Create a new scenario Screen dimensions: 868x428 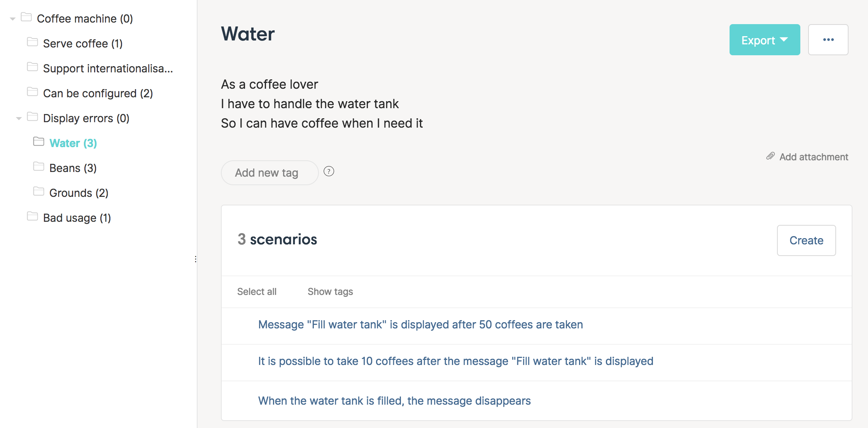point(807,240)
